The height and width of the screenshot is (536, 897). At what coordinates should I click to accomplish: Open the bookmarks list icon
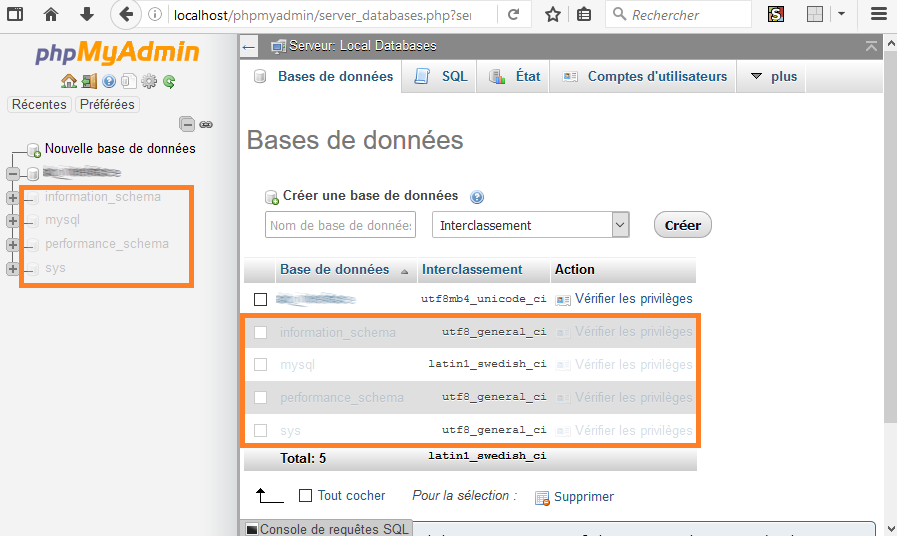click(x=584, y=14)
